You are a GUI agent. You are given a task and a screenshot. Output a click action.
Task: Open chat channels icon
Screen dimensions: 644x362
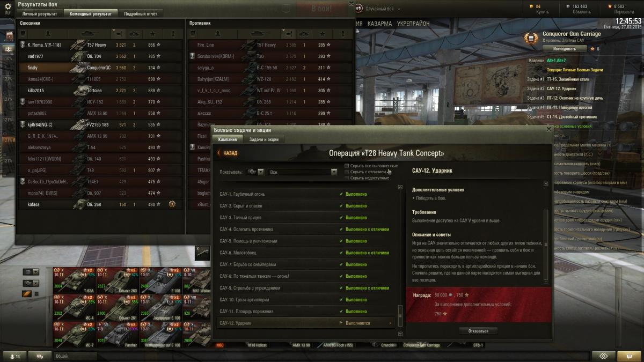[40, 356]
